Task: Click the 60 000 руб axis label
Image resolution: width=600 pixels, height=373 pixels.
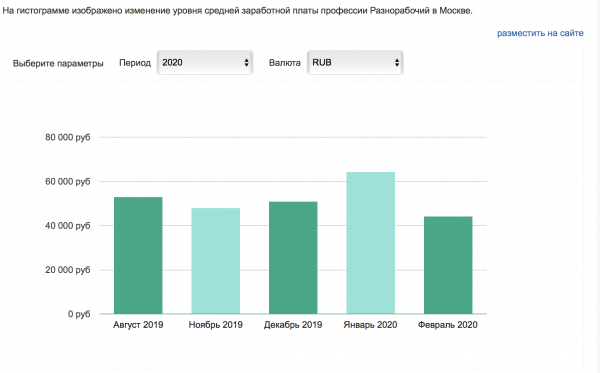Action: (x=68, y=181)
